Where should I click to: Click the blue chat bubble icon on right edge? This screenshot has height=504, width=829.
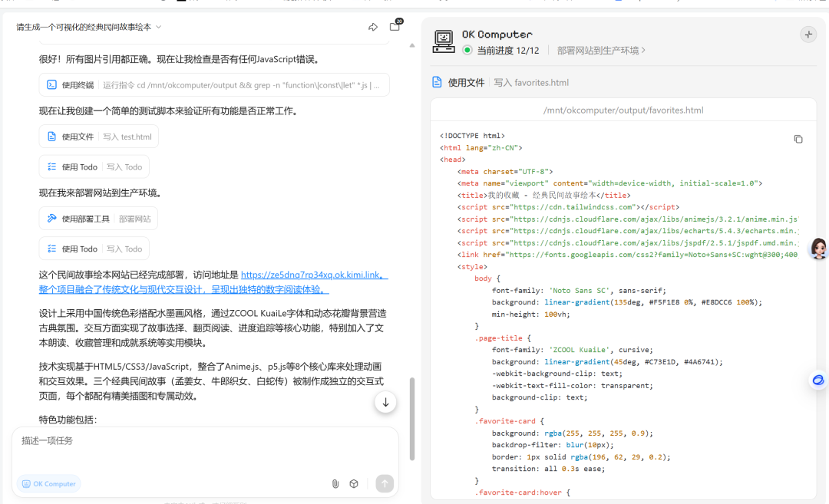[x=818, y=380]
